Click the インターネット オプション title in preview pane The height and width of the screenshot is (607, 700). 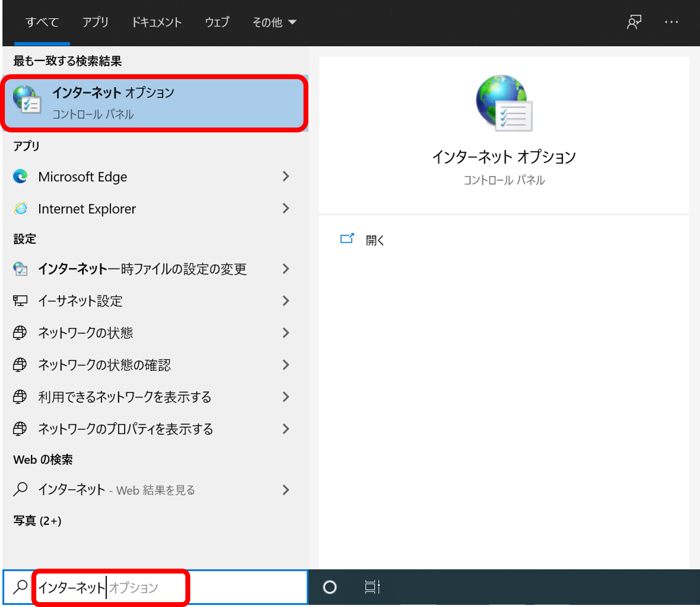[x=504, y=157]
